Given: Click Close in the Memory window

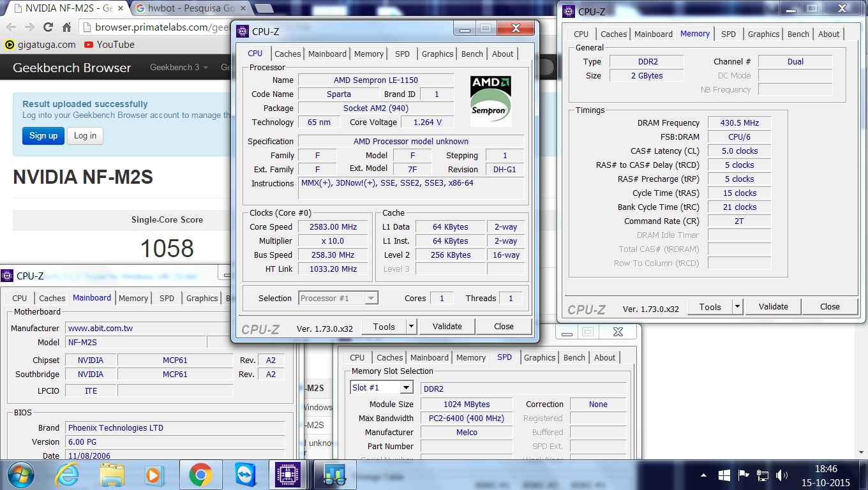Looking at the screenshot, I should [830, 307].
